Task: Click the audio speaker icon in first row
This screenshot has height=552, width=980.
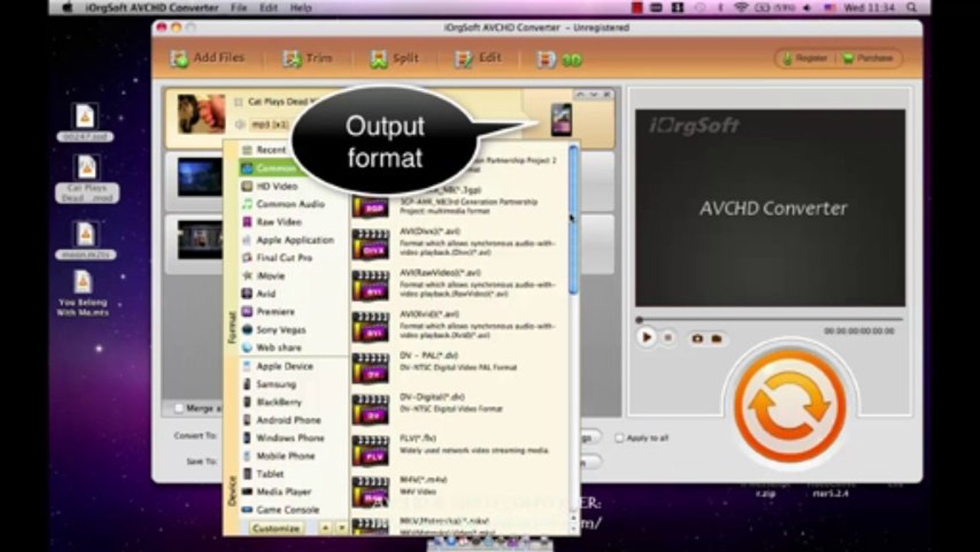Action: 240,124
